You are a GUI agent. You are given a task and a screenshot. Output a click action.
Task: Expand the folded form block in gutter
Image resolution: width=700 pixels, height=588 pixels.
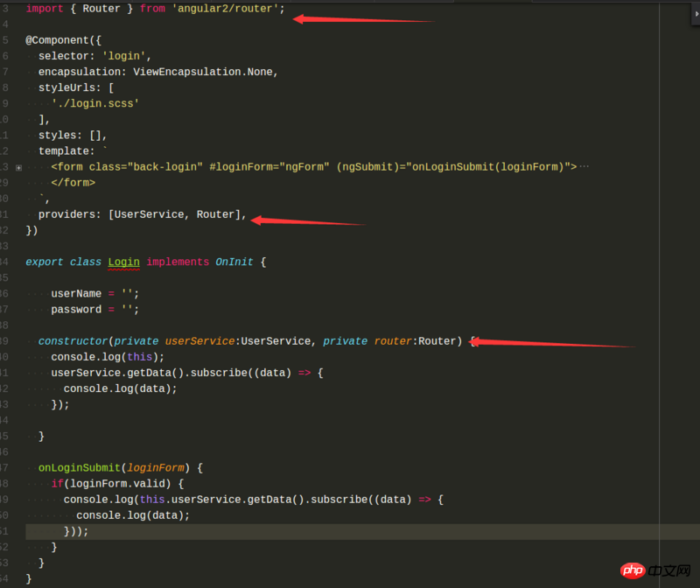coord(18,167)
